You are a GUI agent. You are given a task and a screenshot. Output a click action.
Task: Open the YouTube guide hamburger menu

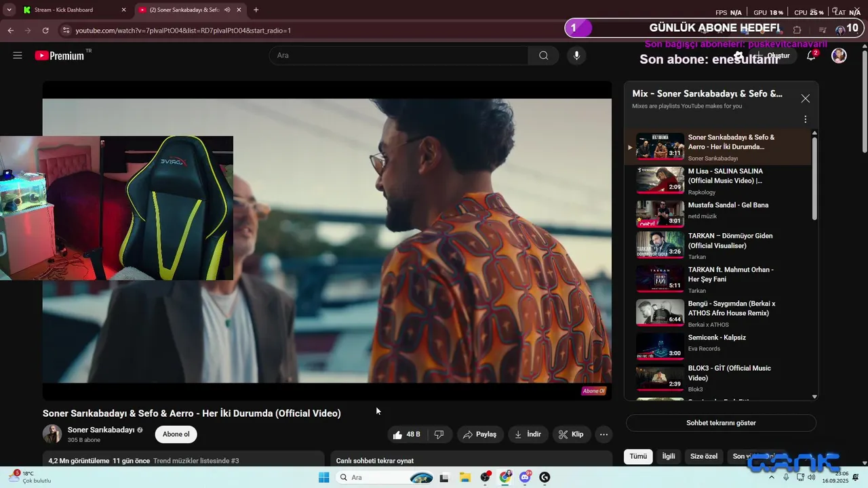[x=18, y=56]
